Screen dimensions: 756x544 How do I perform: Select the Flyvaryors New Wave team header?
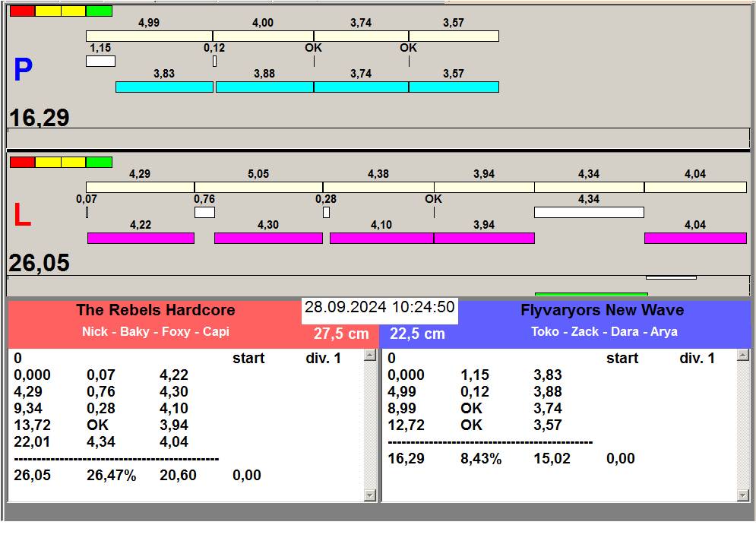(x=602, y=311)
